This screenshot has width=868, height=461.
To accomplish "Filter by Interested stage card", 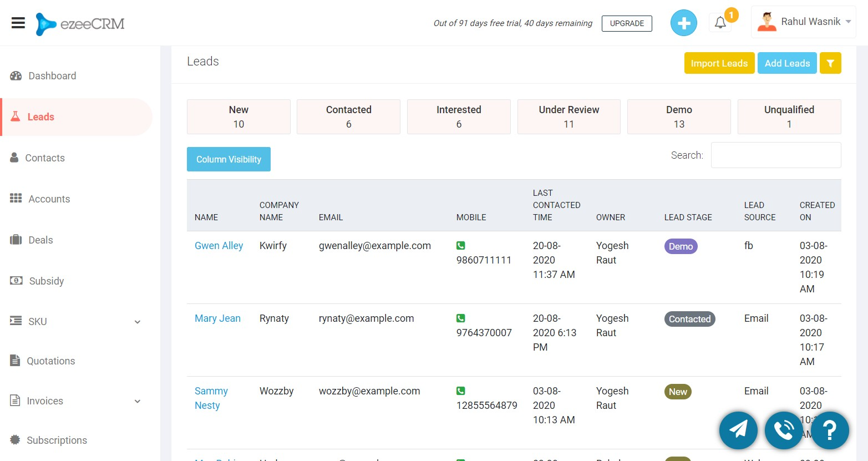I will point(459,116).
